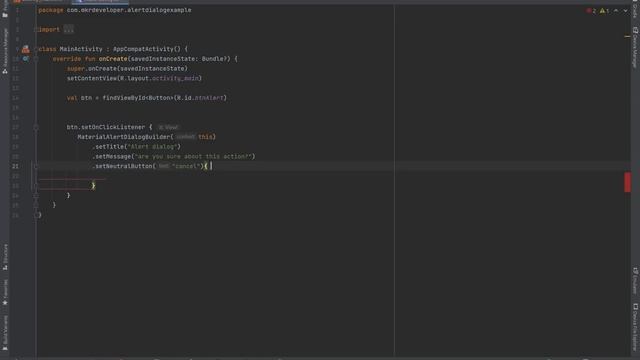Jump to red error stripe marker
640x360 pixels.
(x=627, y=182)
